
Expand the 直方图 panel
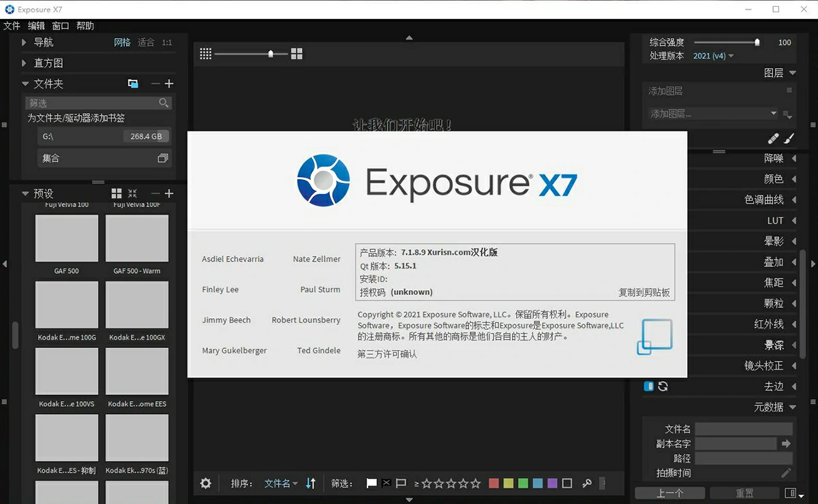[x=24, y=63]
